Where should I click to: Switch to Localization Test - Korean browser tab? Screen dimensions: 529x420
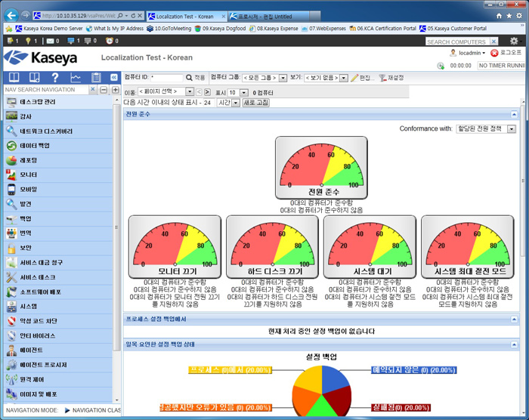[x=187, y=16]
